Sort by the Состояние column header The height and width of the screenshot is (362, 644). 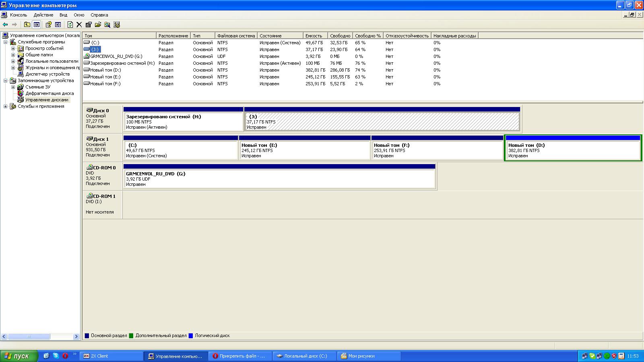click(280, 36)
